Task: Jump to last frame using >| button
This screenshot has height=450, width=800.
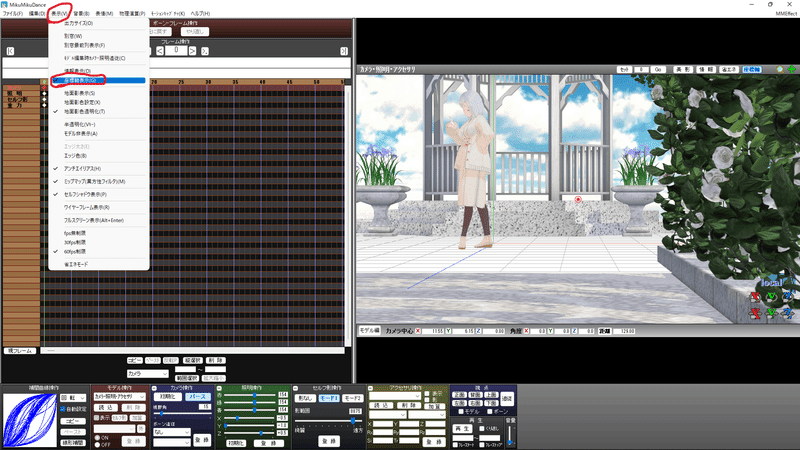Action: (344, 51)
